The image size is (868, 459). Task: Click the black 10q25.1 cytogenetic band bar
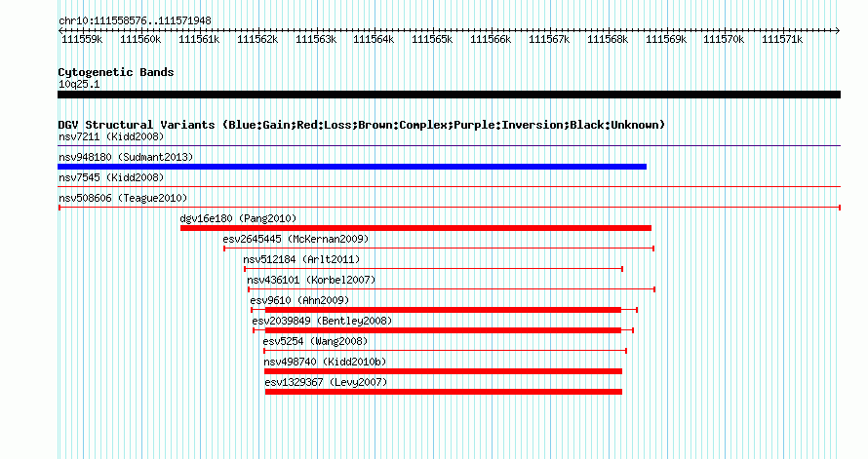(x=449, y=95)
